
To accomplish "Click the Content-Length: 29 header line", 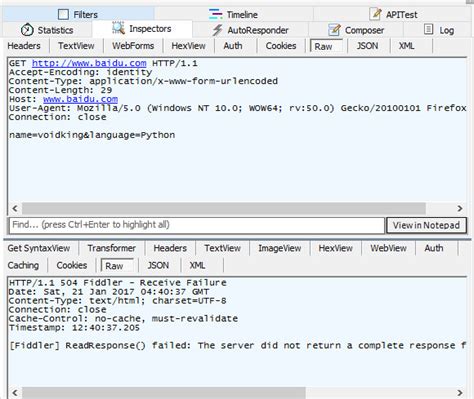I will tap(60, 90).
